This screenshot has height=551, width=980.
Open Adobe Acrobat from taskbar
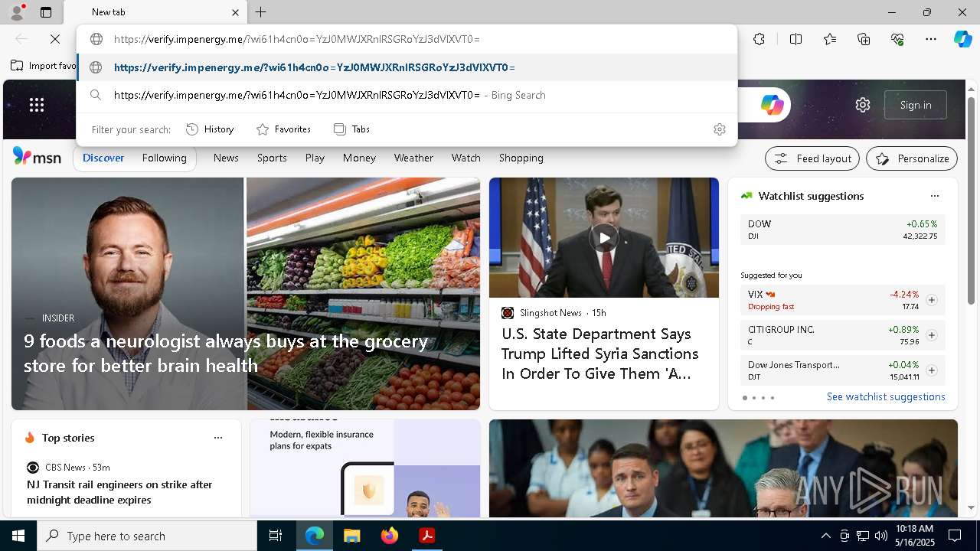427,536
